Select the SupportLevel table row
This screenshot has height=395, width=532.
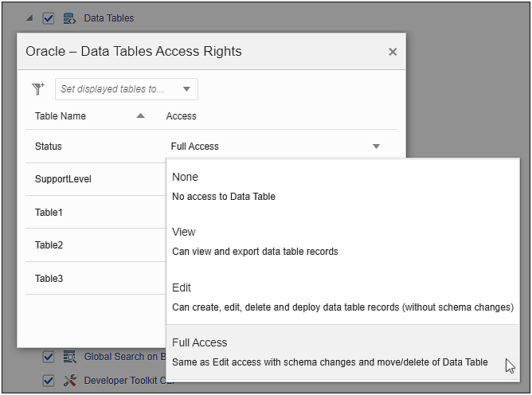tap(63, 179)
